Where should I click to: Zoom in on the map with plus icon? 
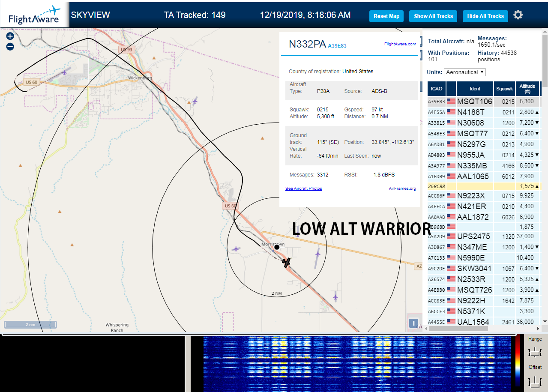point(10,36)
